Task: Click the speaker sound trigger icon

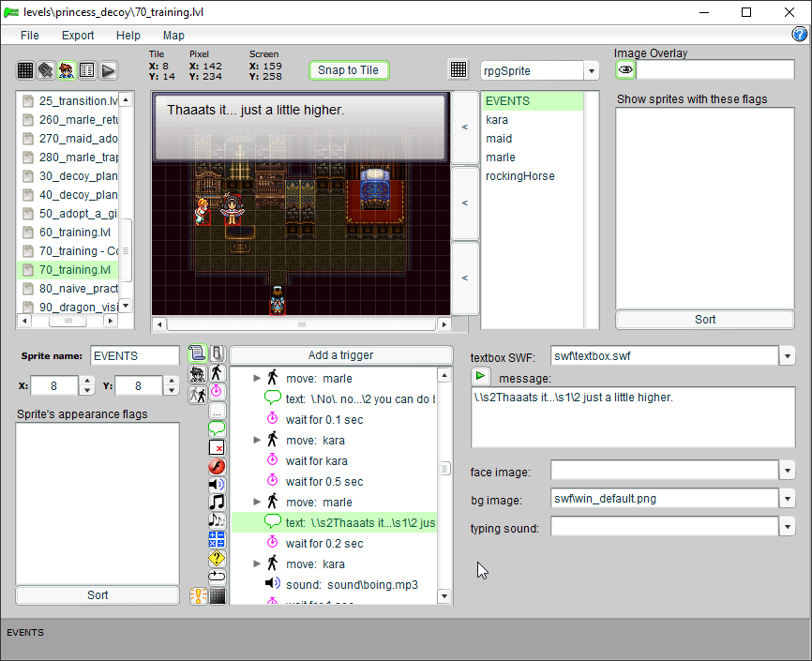Action: (217, 484)
